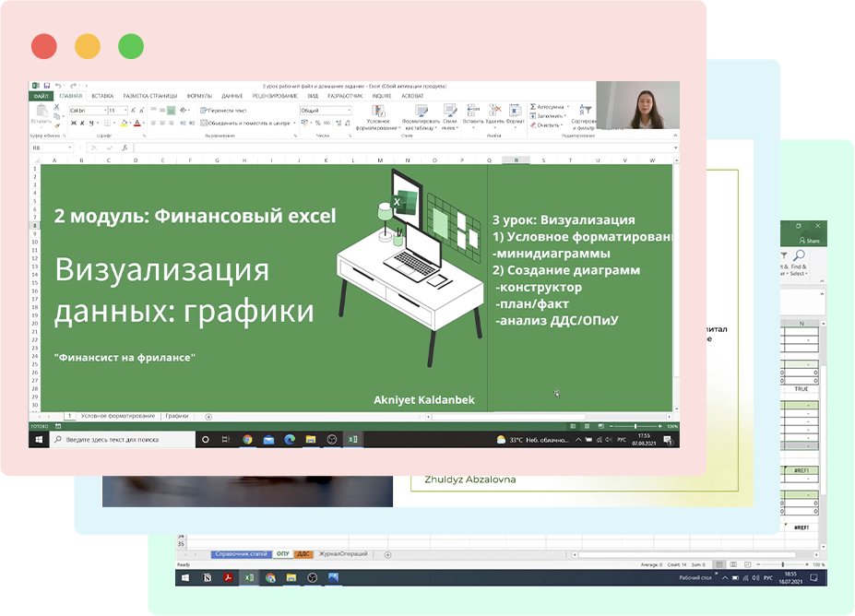Toggle Wrap Text (Перенести текст)
The height and width of the screenshot is (616, 855).
point(224,111)
